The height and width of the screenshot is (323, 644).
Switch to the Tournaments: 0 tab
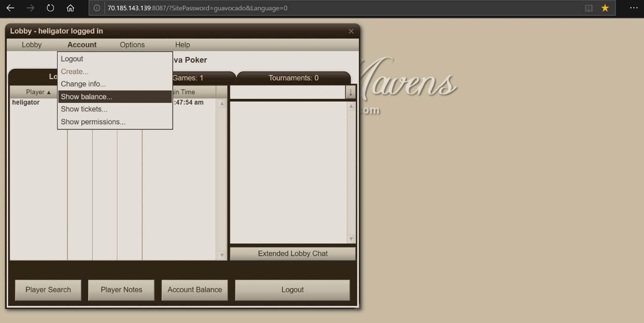[293, 78]
